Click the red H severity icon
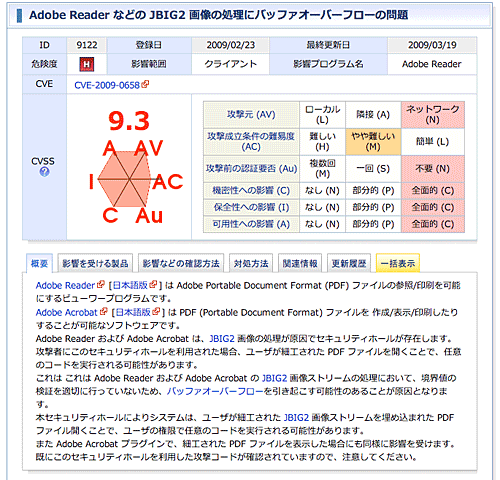This screenshot has width=500, height=480. [x=87, y=64]
